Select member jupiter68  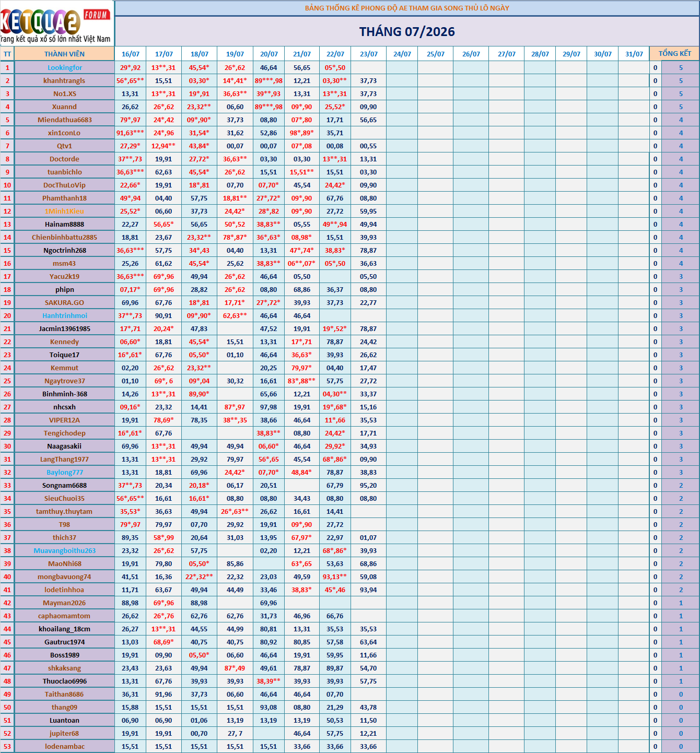65,733
